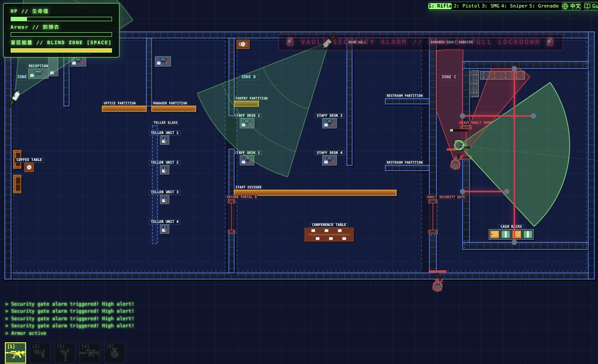Screen dimensions: 598x364
Task: Click the Staff Desk 3 workstation
Action: pyautogui.click(x=329, y=123)
